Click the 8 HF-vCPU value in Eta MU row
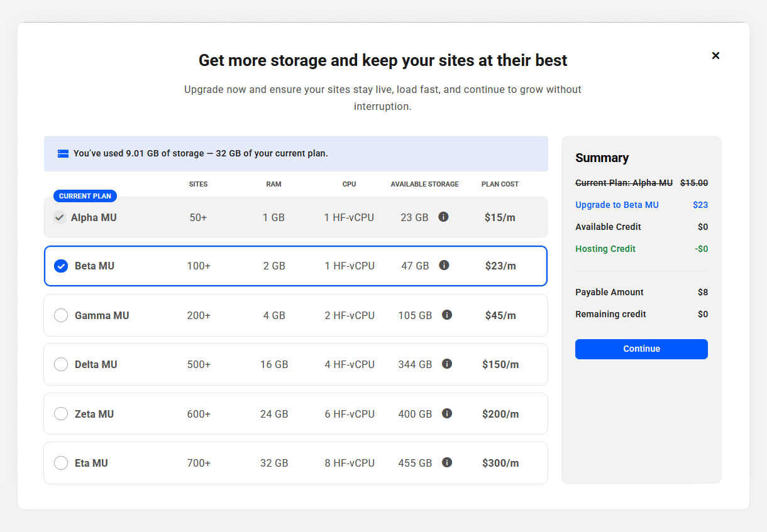Screen dimensions: 767x532 point(350,463)
